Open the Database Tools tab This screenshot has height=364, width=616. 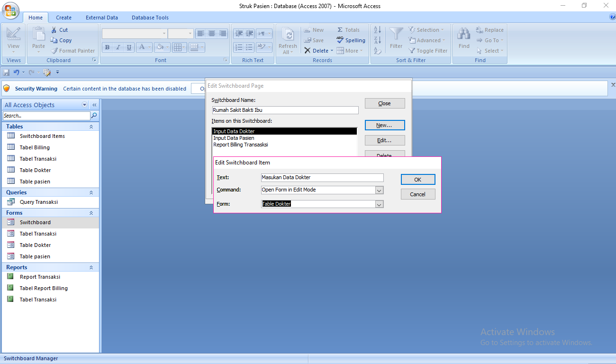(150, 18)
